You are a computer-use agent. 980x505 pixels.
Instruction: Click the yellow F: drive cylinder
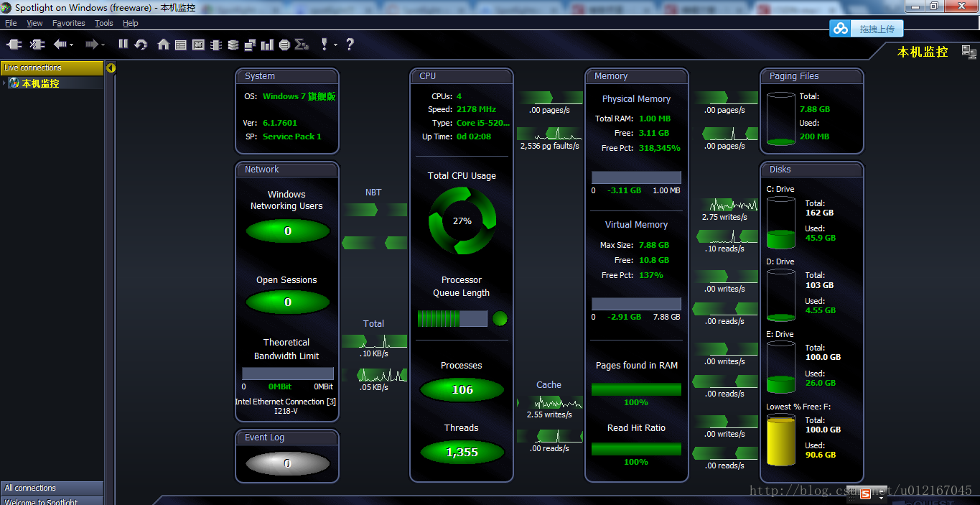coord(781,440)
